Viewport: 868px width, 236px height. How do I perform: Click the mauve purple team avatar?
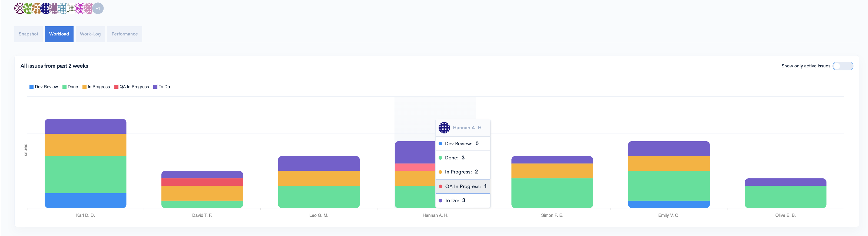(x=54, y=8)
